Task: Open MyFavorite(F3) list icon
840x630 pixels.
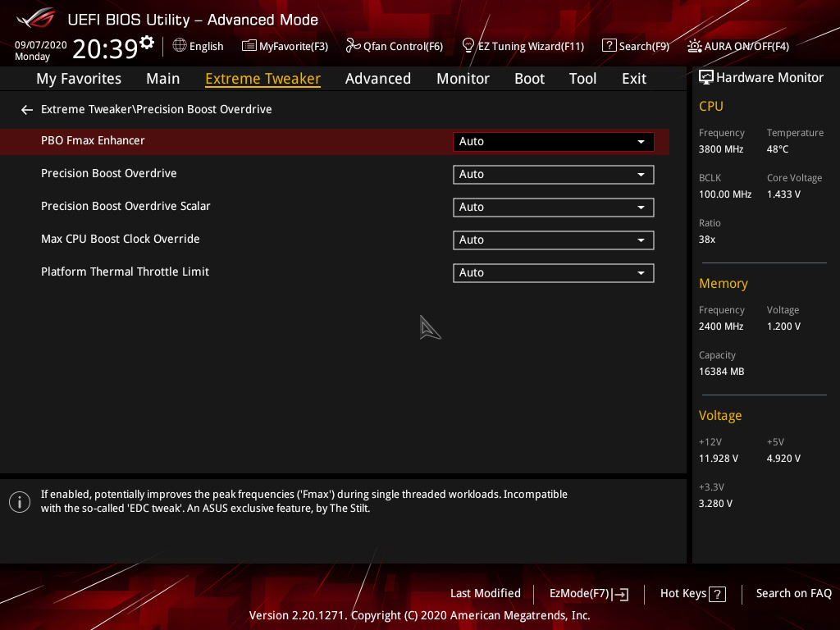Action: click(249, 46)
